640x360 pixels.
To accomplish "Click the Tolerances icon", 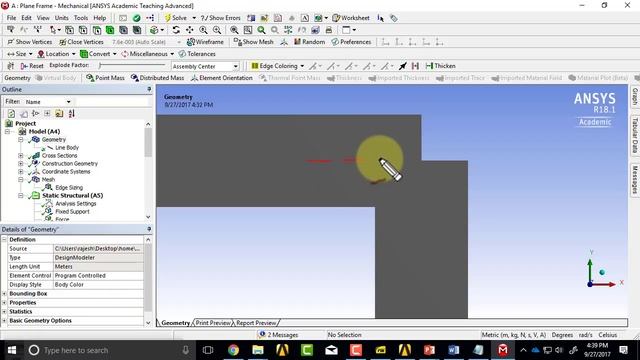I will pos(182,54).
